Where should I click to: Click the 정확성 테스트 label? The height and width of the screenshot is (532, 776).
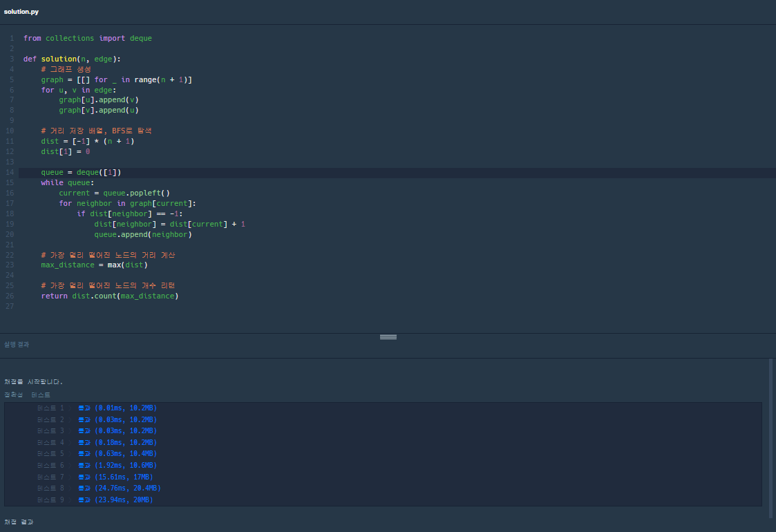(27, 395)
